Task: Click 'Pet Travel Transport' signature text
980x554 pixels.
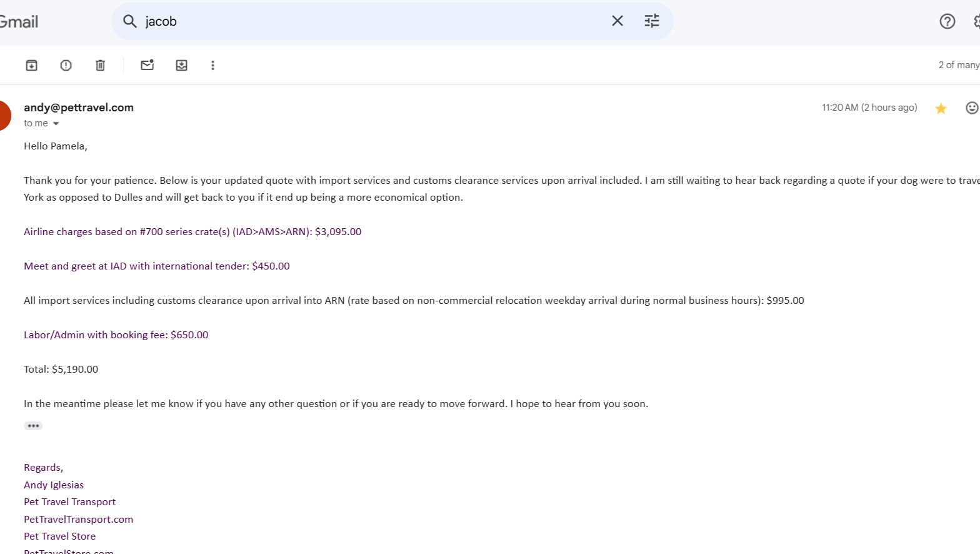Action: (70, 502)
